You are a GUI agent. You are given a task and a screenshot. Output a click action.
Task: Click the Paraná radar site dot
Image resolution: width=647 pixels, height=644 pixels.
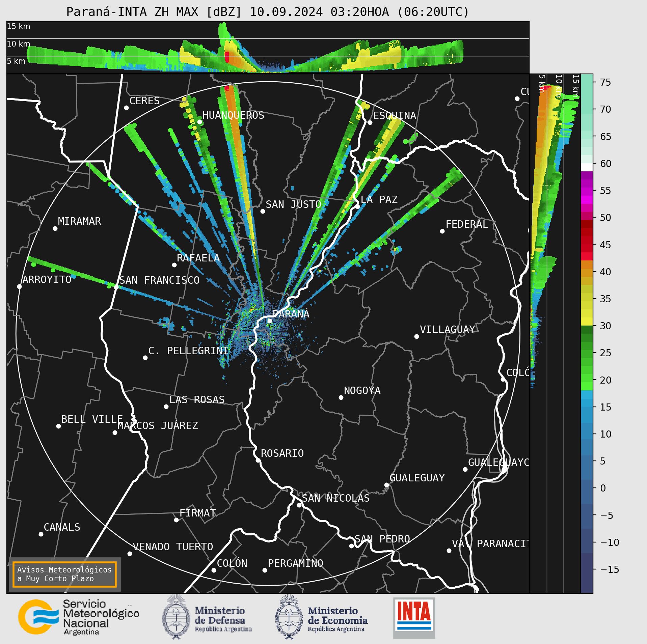pos(270,321)
